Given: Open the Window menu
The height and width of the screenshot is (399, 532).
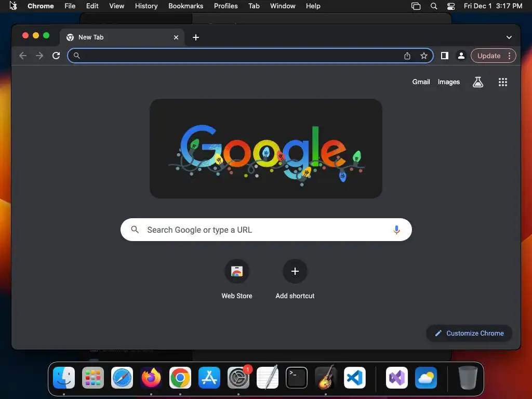Looking at the screenshot, I should [x=283, y=6].
